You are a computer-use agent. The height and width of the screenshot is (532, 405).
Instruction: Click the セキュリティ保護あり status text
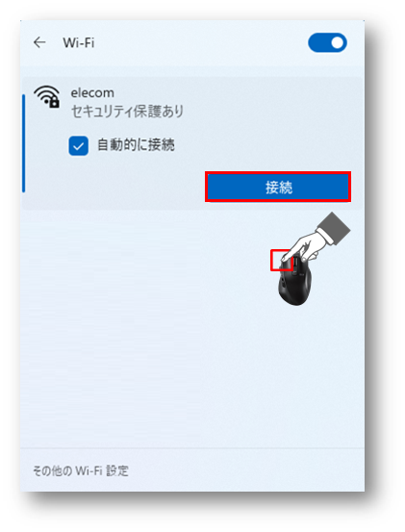point(127,112)
